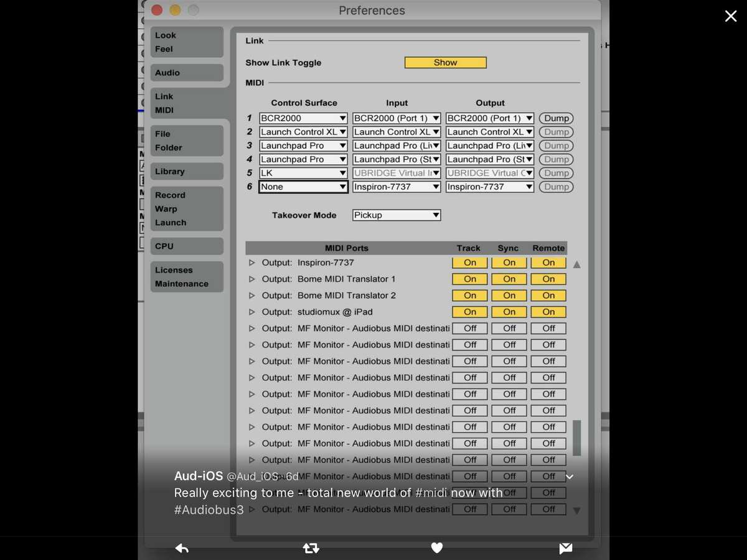
Task: Open the File Folder preferences tab
Action: (x=187, y=141)
